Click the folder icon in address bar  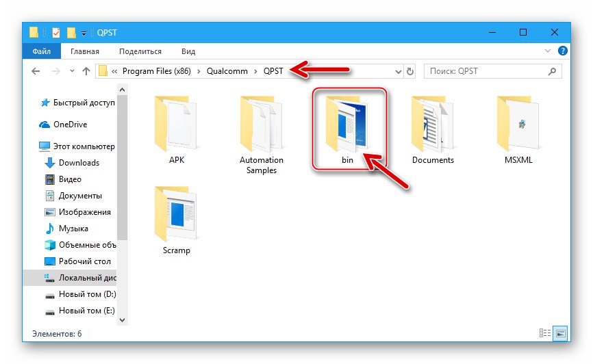click(x=103, y=71)
